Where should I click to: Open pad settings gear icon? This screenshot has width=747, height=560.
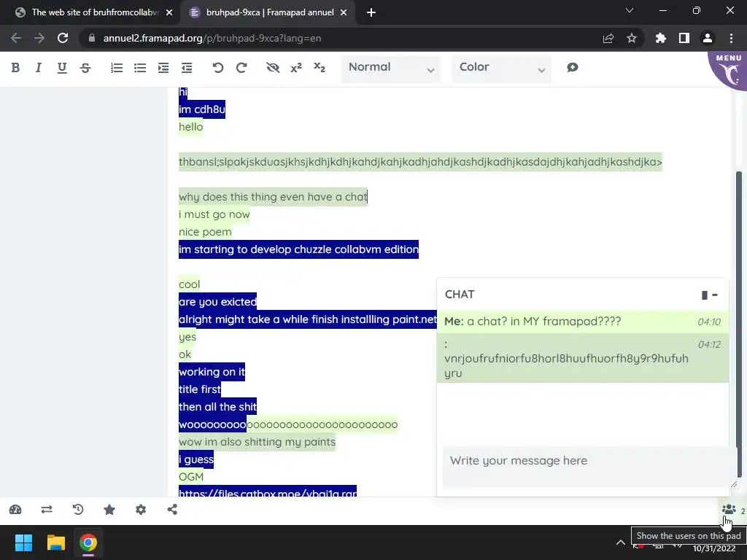(141, 510)
